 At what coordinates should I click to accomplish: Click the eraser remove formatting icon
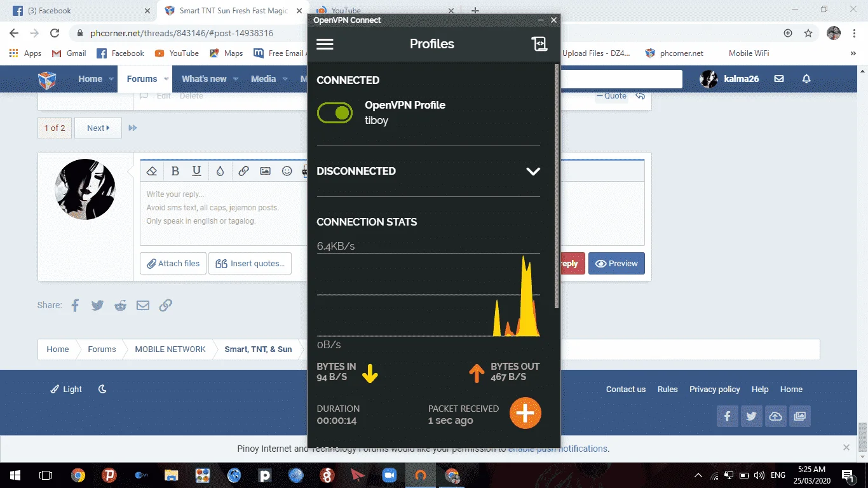[x=152, y=171]
